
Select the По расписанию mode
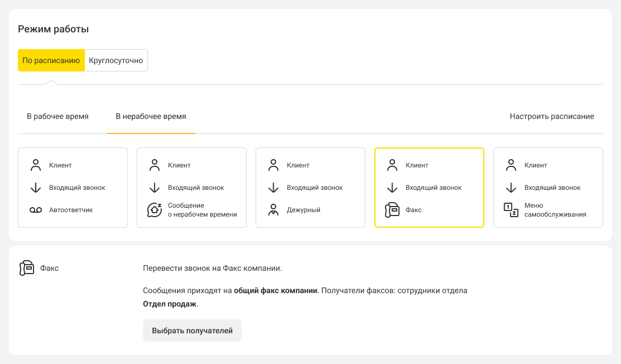pyautogui.click(x=51, y=60)
